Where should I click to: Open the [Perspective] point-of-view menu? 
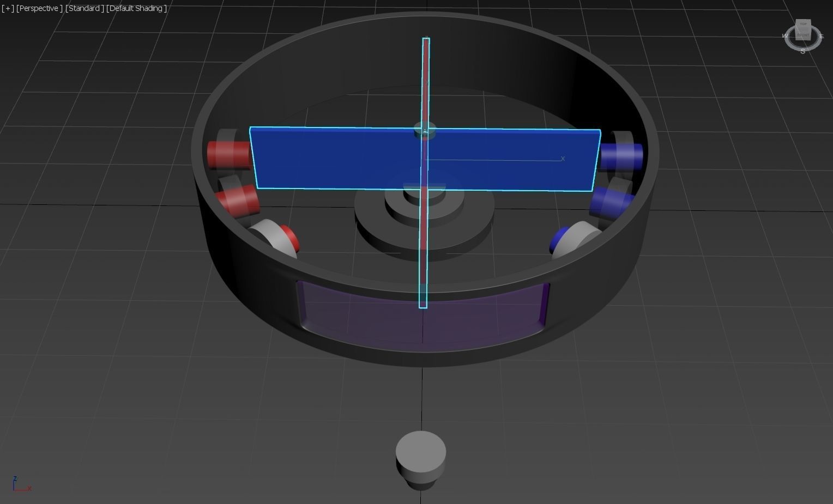[x=39, y=8]
